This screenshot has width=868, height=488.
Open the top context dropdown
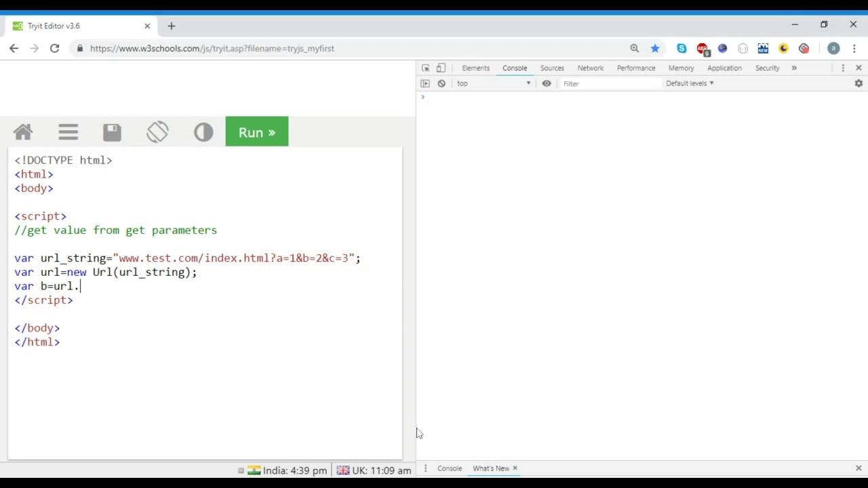coord(493,83)
